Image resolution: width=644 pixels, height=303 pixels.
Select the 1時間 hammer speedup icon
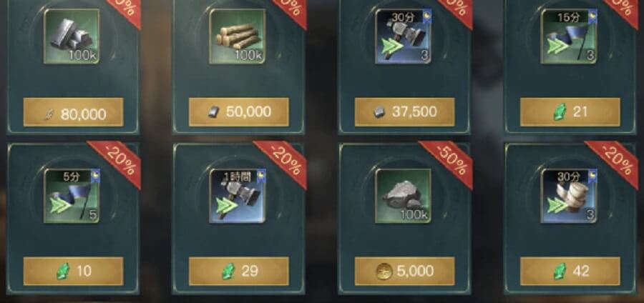[238, 196]
